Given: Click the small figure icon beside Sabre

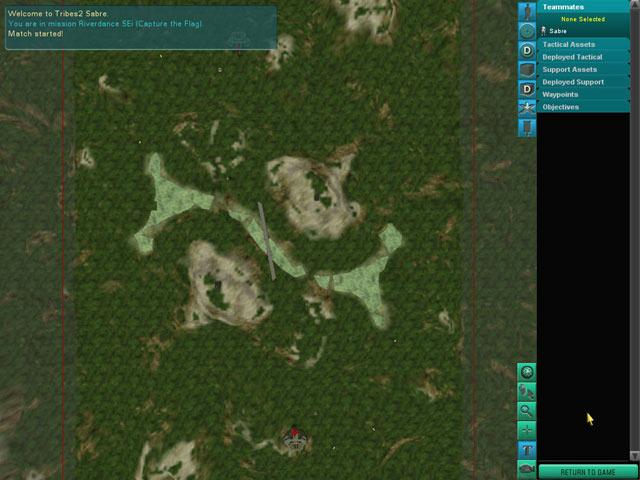Looking at the screenshot, I should [x=544, y=30].
